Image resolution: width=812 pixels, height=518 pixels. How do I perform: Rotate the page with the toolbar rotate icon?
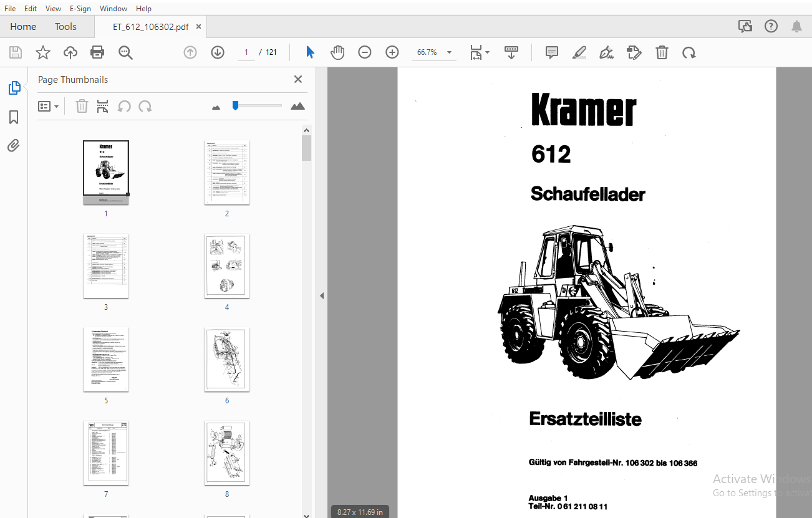689,52
